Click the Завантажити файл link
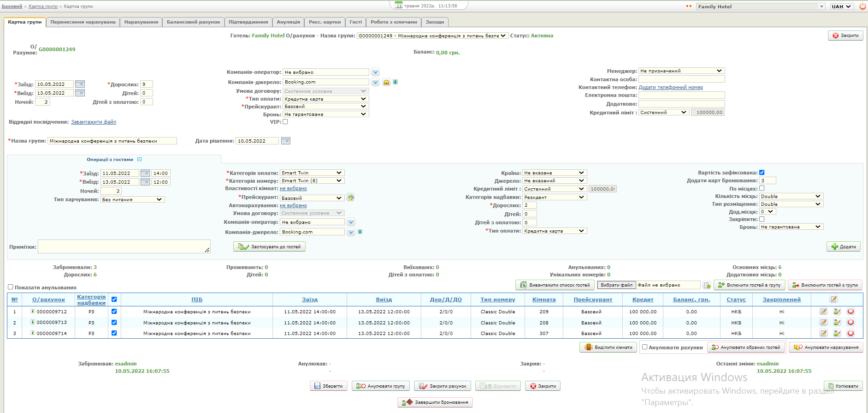The height and width of the screenshot is (413, 868). (x=94, y=122)
